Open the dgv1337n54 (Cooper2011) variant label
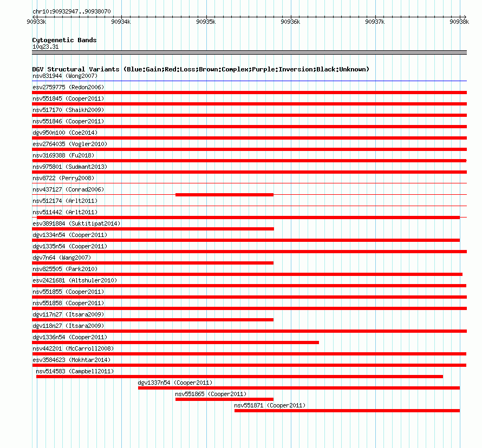 coord(175,383)
